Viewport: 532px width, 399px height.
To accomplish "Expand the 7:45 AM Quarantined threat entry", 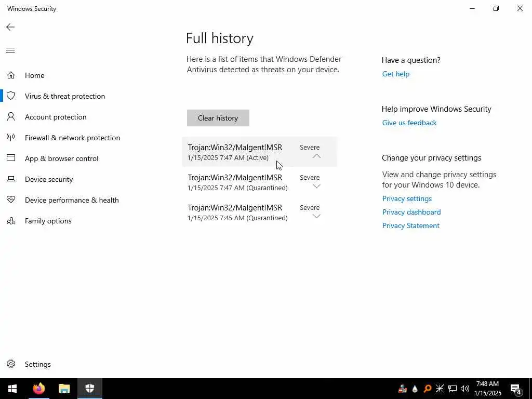I will [x=316, y=216].
